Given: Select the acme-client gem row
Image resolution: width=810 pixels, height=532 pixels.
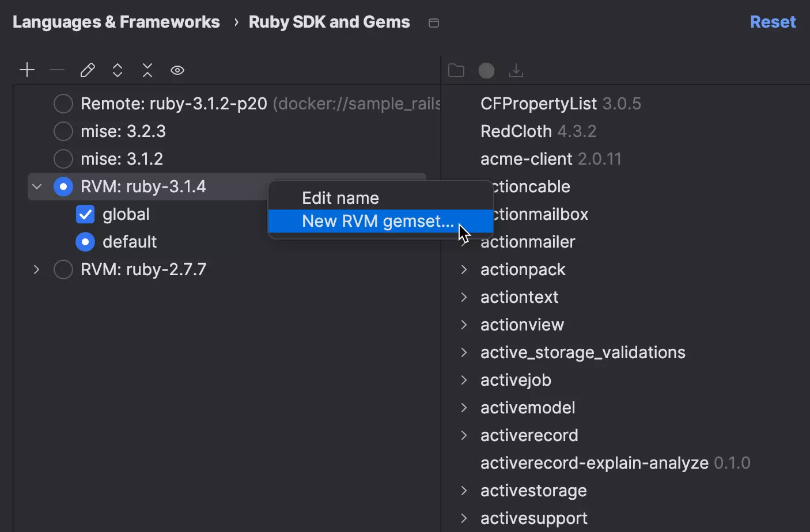Looking at the screenshot, I should tap(551, 159).
